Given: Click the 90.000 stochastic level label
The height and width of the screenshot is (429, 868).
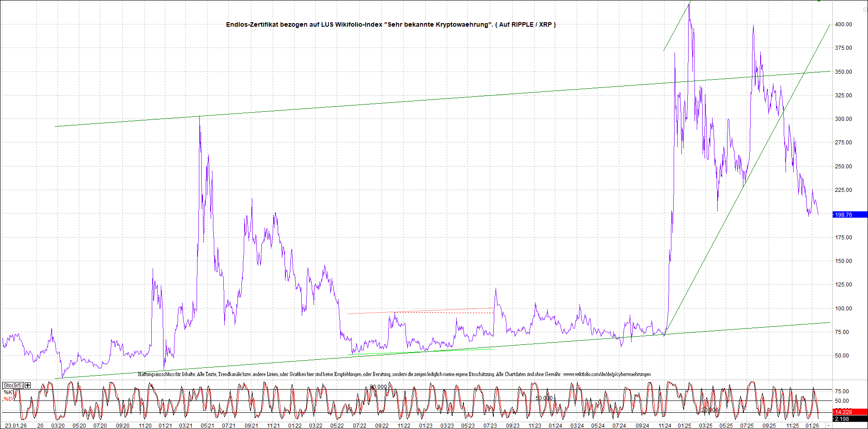Looking at the screenshot, I should 378,387.
